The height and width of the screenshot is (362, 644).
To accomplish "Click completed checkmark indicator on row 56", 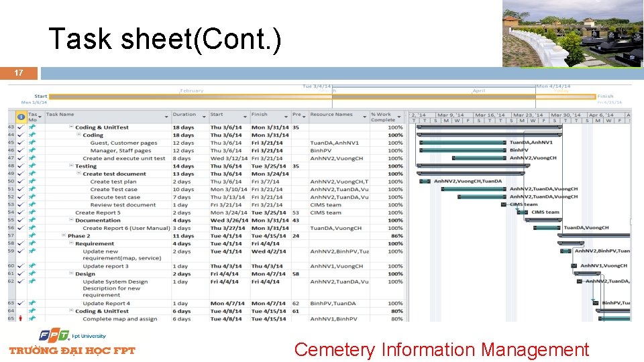I will tap(21, 227).
